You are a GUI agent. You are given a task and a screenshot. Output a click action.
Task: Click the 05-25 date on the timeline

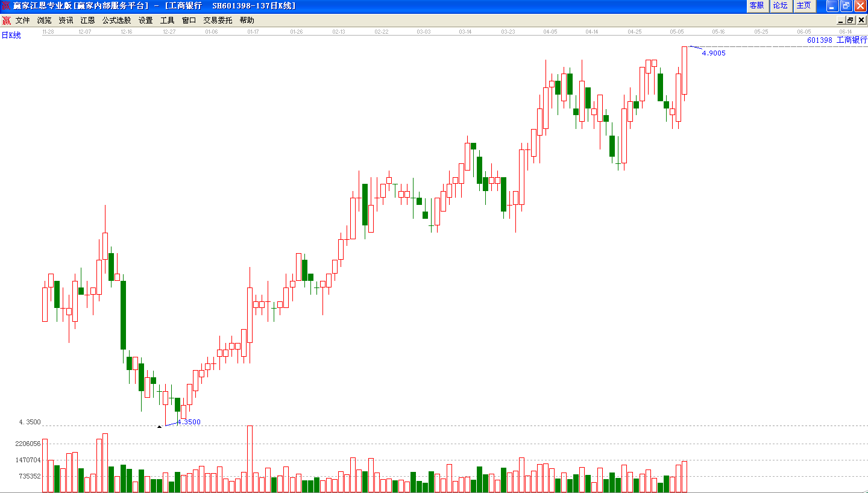(761, 31)
